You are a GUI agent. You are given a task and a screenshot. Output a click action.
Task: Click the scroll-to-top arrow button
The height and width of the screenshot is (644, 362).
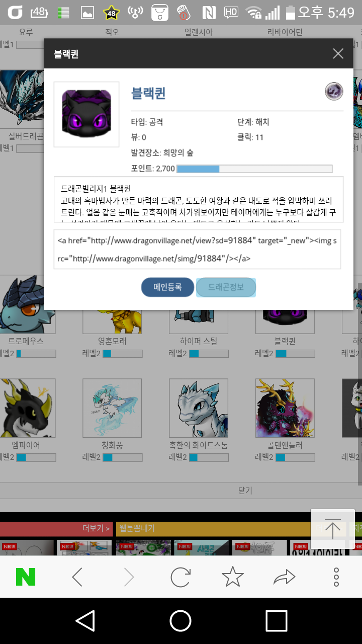point(333,529)
